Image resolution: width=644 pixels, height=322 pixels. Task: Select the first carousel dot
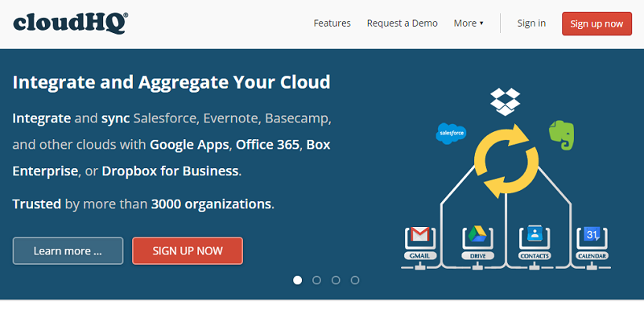297,280
